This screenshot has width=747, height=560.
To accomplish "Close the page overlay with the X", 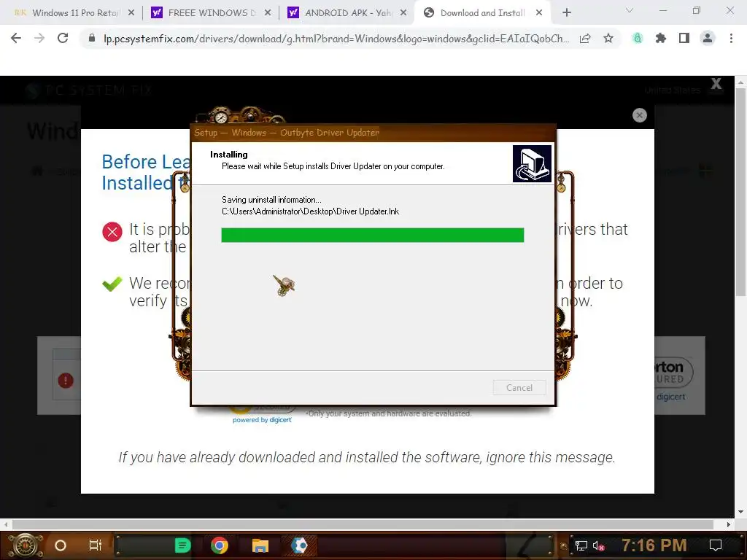I will click(x=716, y=84).
